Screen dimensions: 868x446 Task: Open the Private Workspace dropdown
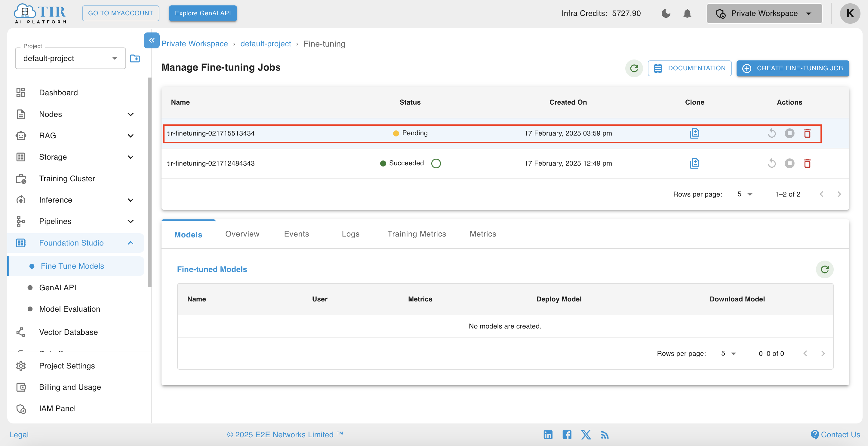tap(764, 14)
